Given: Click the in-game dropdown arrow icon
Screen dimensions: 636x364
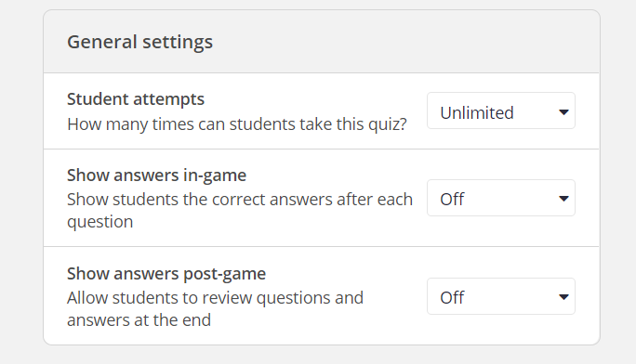Looking at the screenshot, I should coord(563,199).
